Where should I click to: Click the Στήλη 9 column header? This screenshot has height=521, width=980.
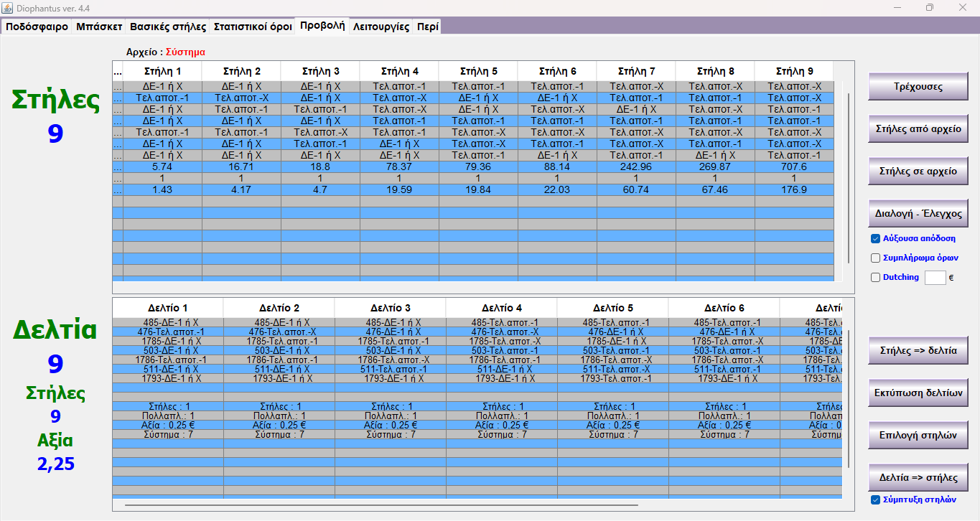coord(794,72)
